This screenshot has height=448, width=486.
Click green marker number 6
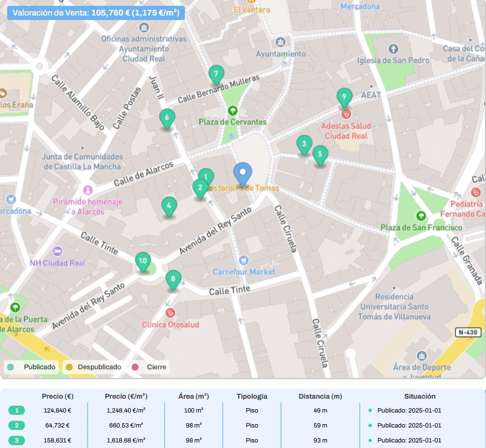(x=166, y=118)
